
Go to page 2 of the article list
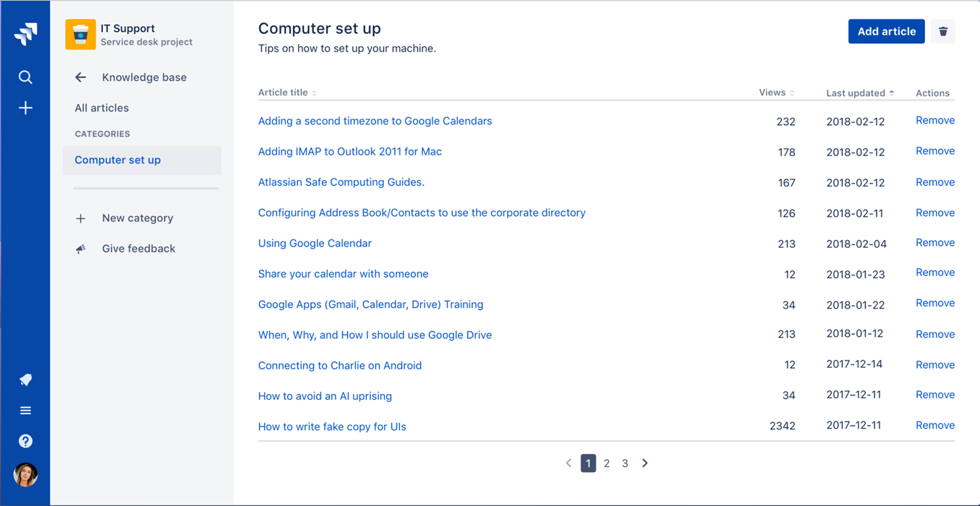click(607, 463)
